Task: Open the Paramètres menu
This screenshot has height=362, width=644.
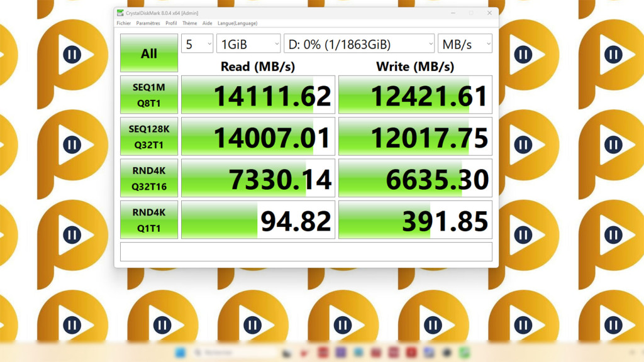Action: click(x=148, y=23)
